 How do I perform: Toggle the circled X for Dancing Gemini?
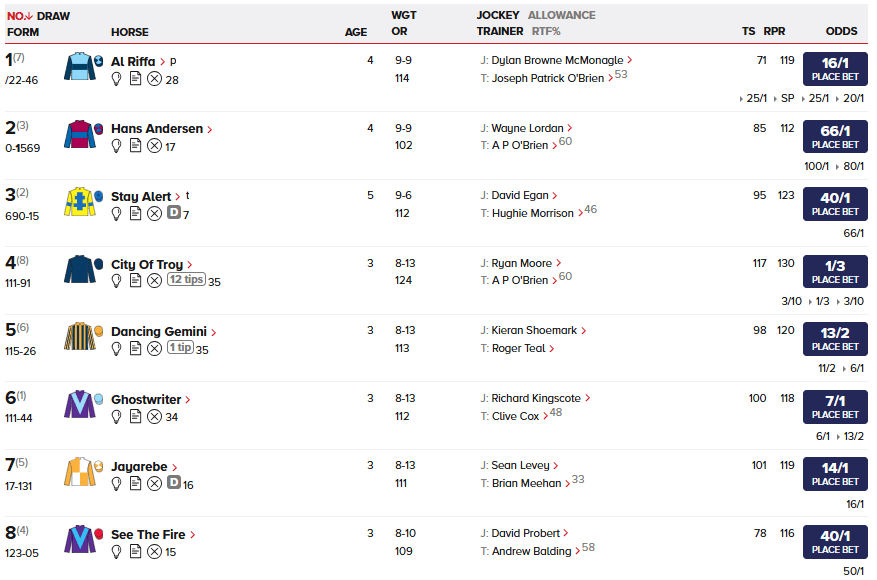(x=154, y=349)
